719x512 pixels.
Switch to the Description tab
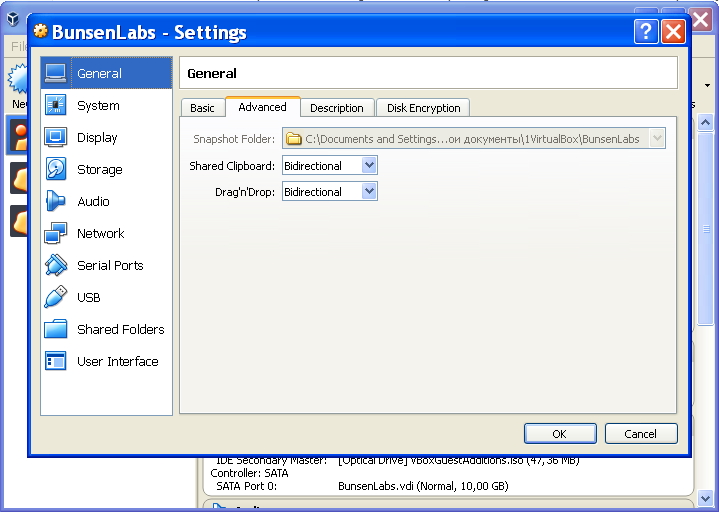[337, 108]
